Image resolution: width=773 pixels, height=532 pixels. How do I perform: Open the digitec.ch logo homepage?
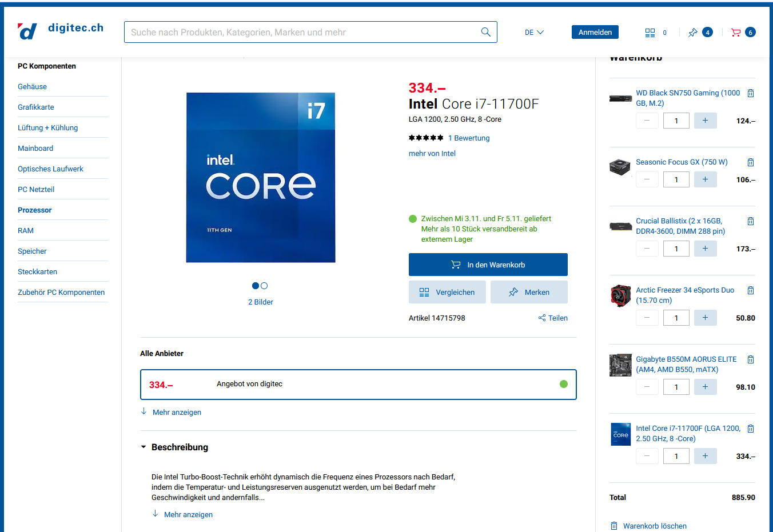click(x=61, y=31)
